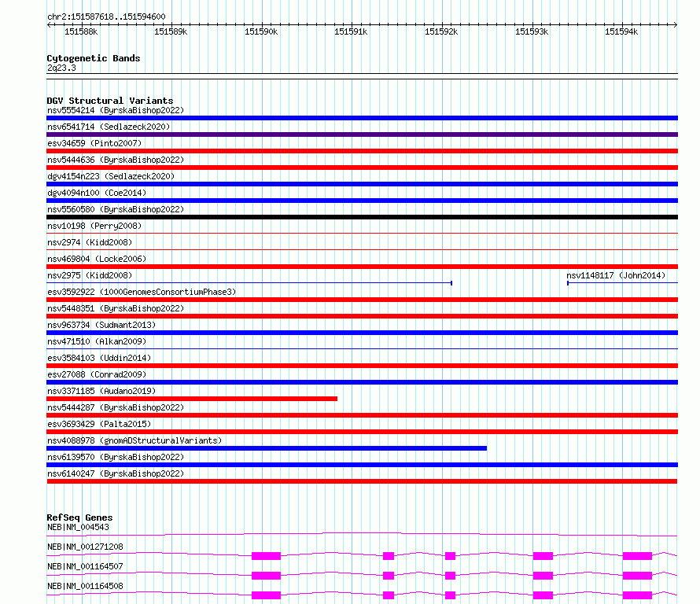The width and height of the screenshot is (700, 604).
Task: Click the nsv6139570 (ByrskaBishop2022) label
Action: pyautogui.click(x=116, y=457)
